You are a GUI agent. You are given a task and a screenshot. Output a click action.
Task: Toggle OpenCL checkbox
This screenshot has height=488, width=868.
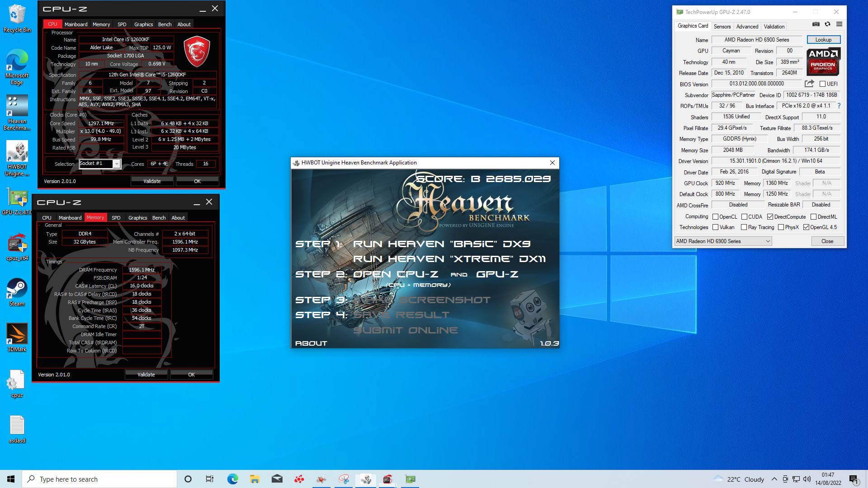[715, 217]
